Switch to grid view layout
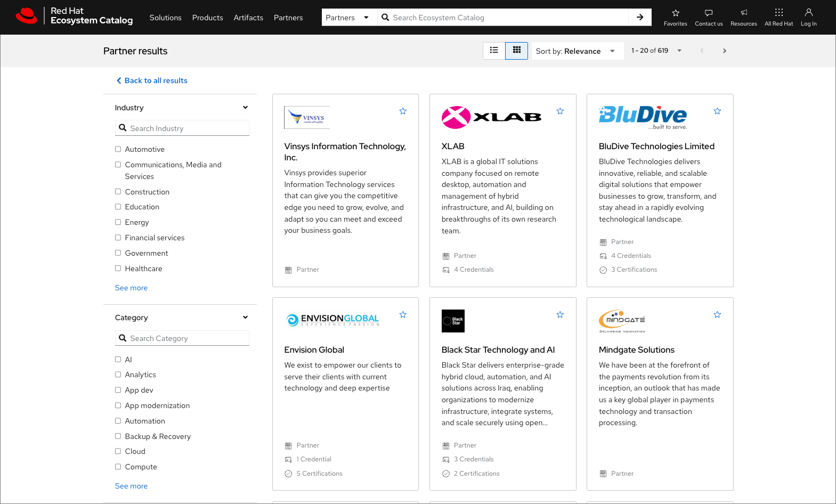Screen dimensions: 836x504 point(516,51)
